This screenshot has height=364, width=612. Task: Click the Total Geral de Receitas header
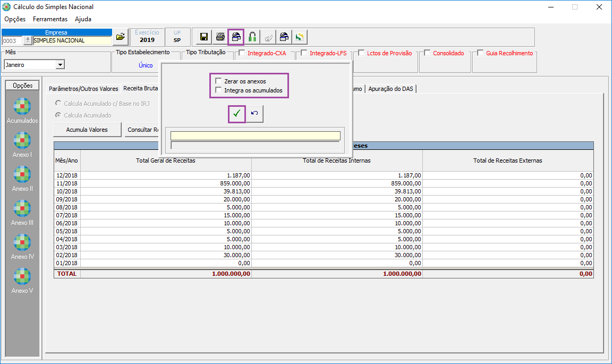tap(166, 160)
